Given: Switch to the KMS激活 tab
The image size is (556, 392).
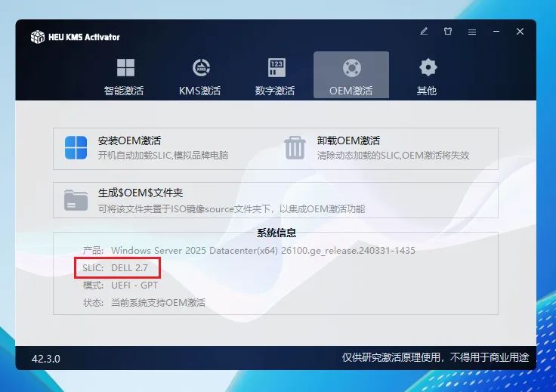Looking at the screenshot, I should [x=200, y=76].
